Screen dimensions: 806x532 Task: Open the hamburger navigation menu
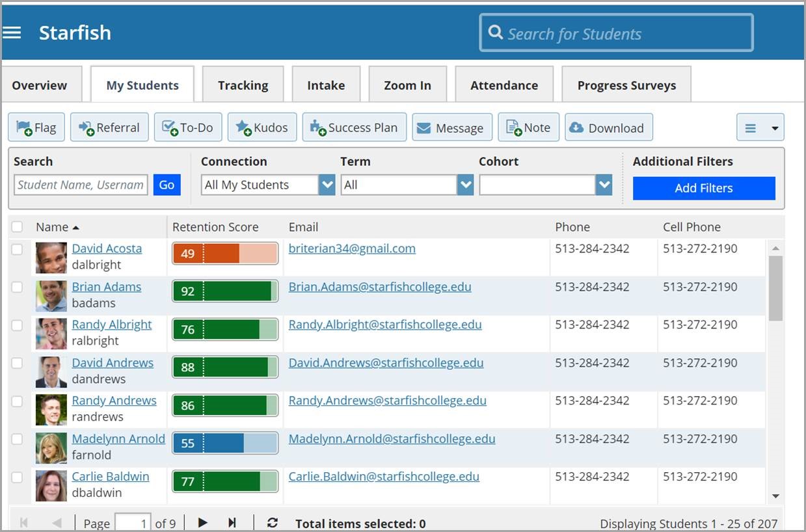click(x=12, y=33)
